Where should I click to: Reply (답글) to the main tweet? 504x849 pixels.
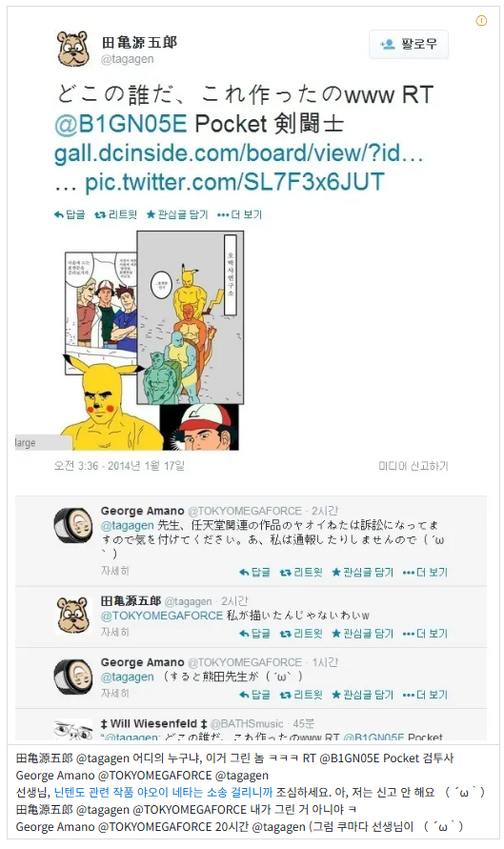pyautogui.click(x=70, y=214)
